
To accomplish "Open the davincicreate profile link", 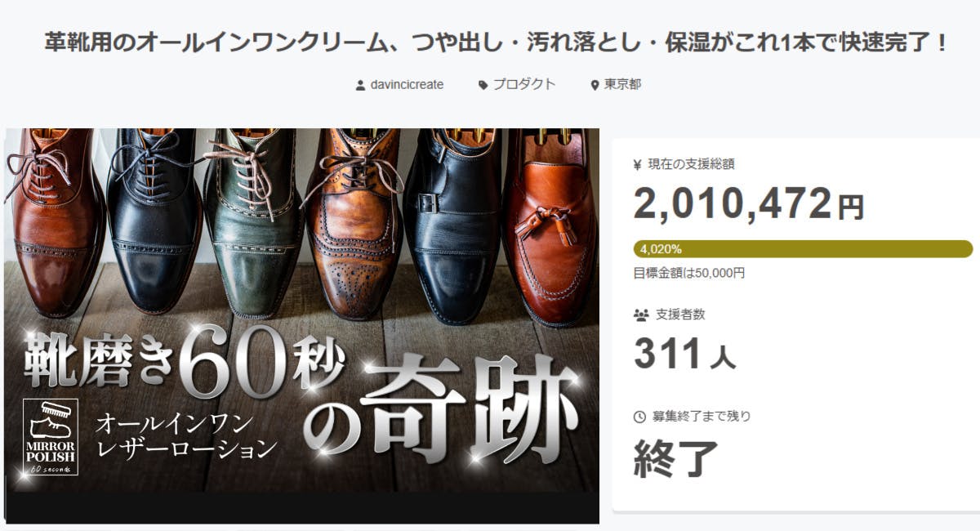I will point(407,84).
